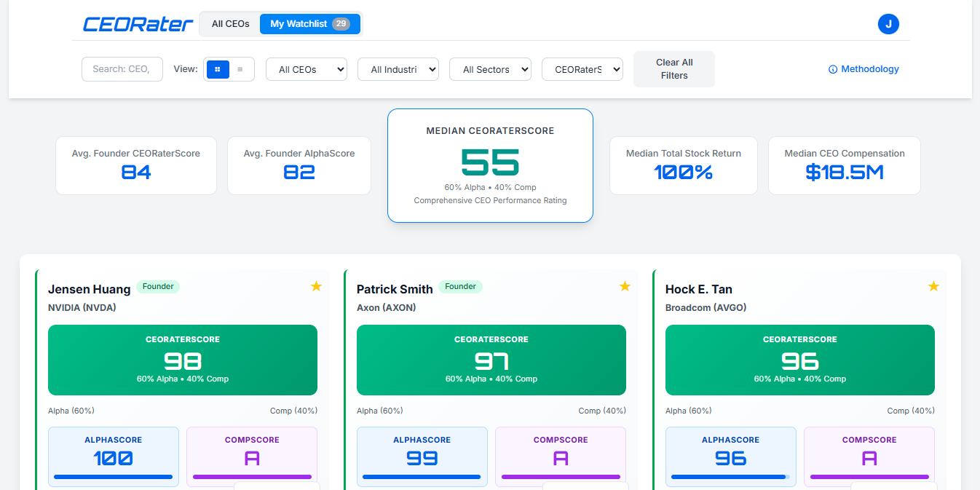Click Median CEO Compensation $18.5M
Viewport: 980px width, 490px height.
coord(845,173)
